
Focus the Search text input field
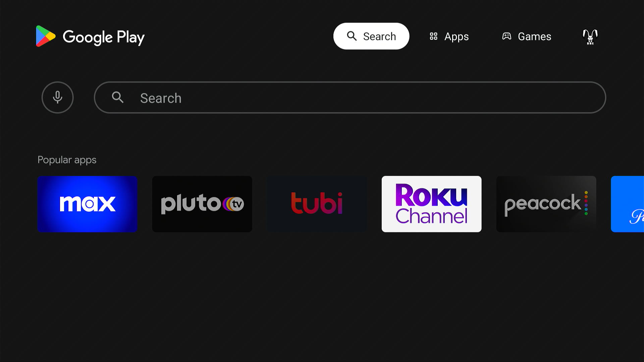(350, 98)
